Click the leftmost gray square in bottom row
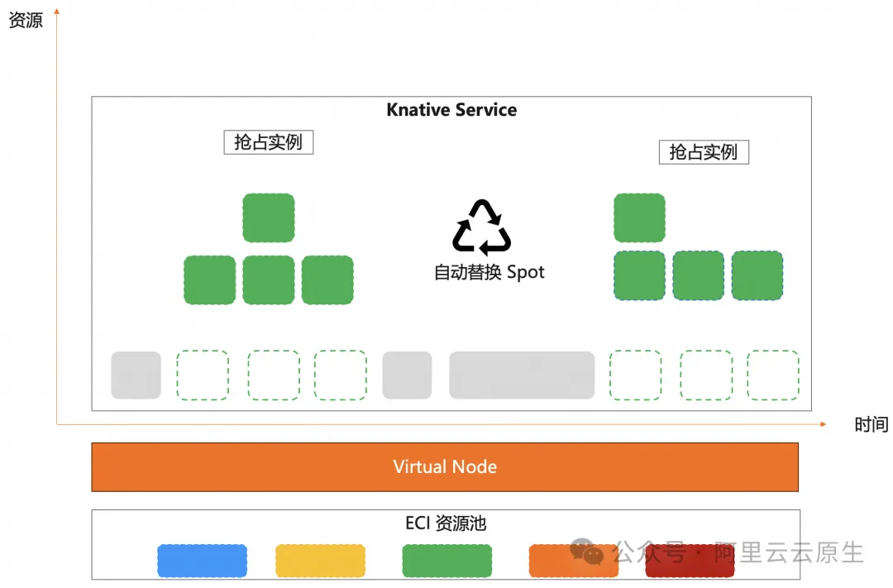Image resolution: width=893 pixels, height=588 pixels. coord(136,375)
